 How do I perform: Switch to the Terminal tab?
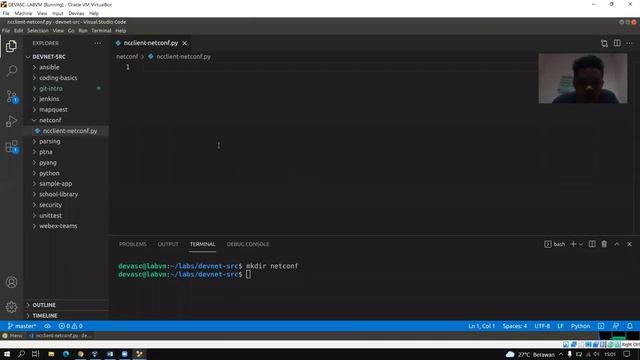coord(202,244)
